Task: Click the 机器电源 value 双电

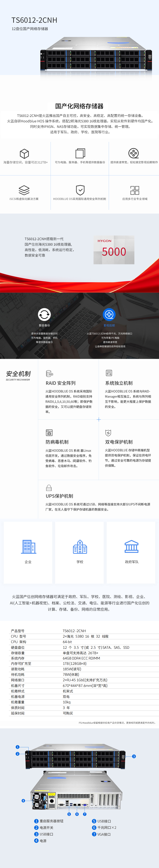Action: point(66,696)
